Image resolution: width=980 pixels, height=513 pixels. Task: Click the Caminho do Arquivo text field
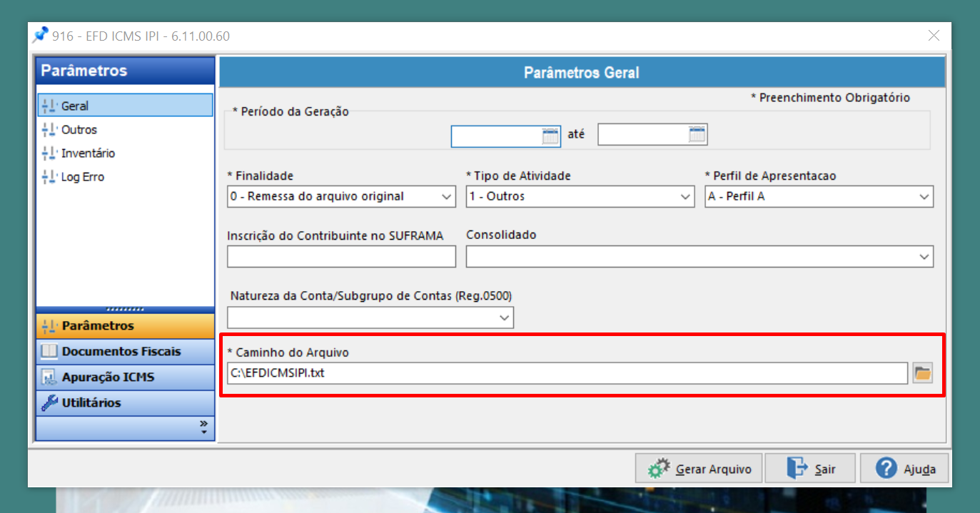[x=567, y=372]
